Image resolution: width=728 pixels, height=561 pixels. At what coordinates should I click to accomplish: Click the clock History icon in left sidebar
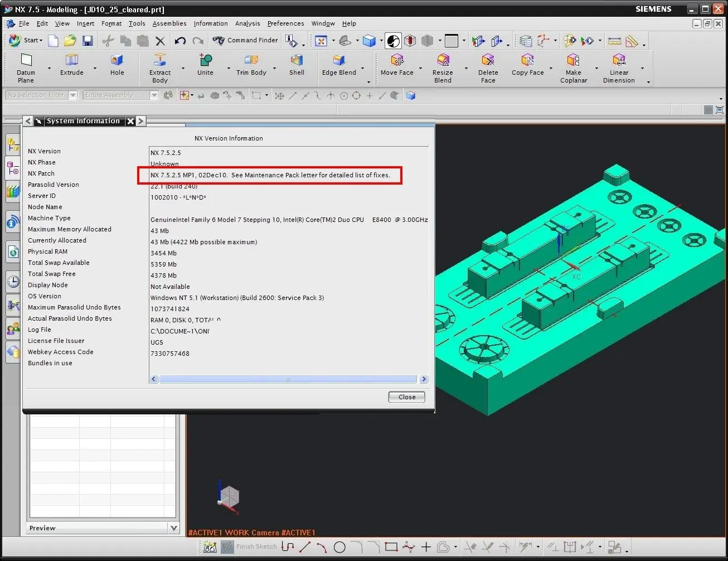pos(13,281)
